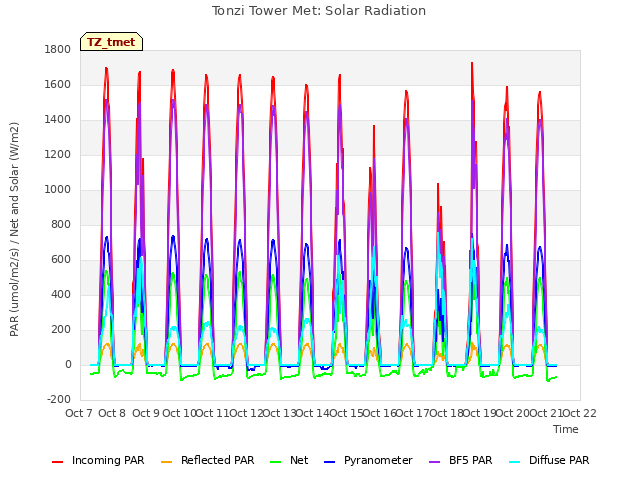The width and height of the screenshot is (640, 480).
Task: Click the 1200 y-axis tick label
Action: [x=58, y=155]
